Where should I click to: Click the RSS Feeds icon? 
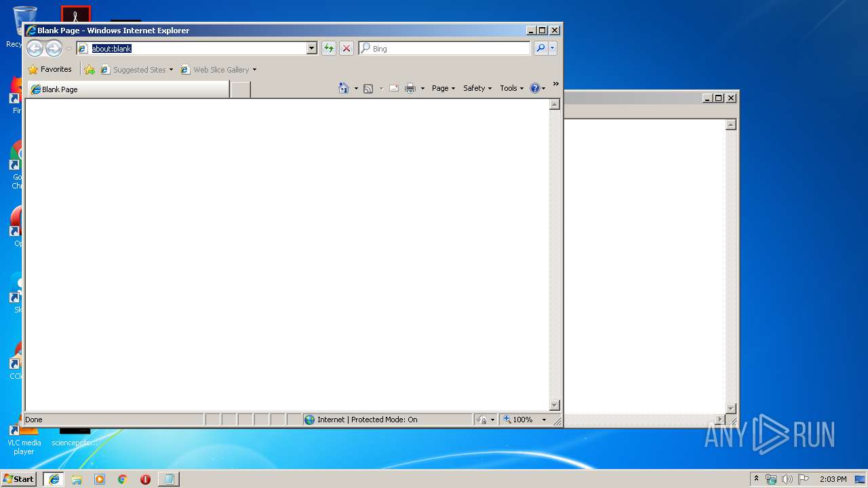click(x=368, y=88)
